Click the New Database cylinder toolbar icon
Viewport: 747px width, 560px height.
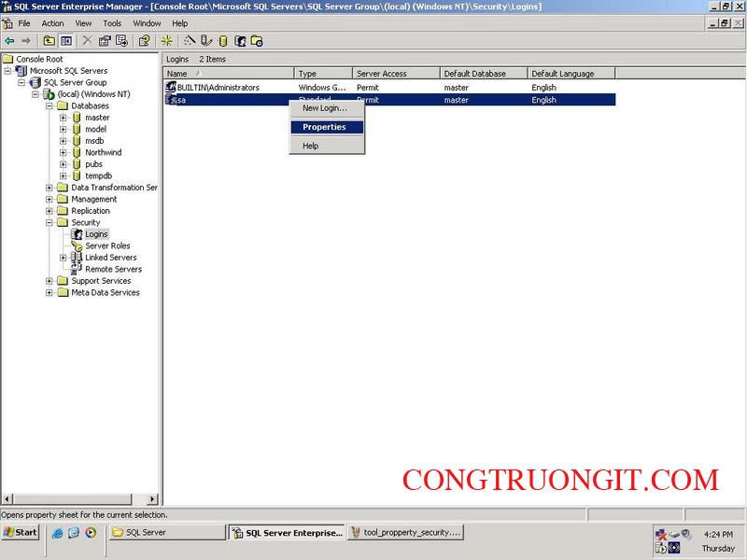tap(223, 41)
